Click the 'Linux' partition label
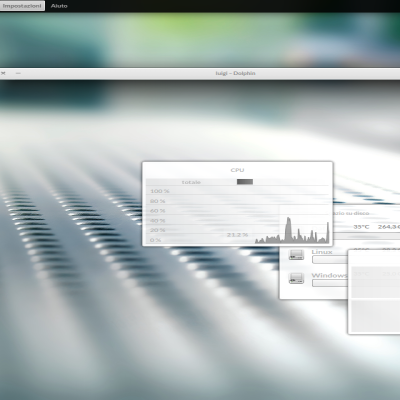The image size is (400, 400). click(x=322, y=252)
